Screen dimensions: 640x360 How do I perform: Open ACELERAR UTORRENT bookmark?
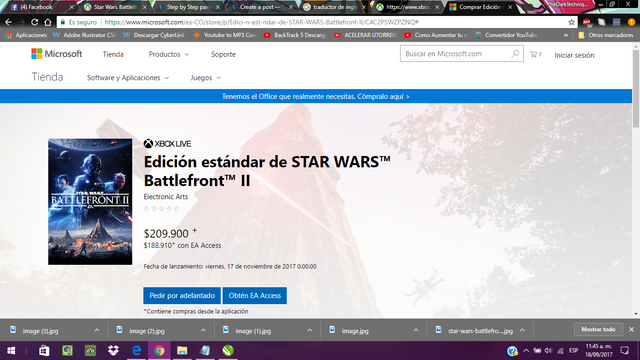pos(365,35)
